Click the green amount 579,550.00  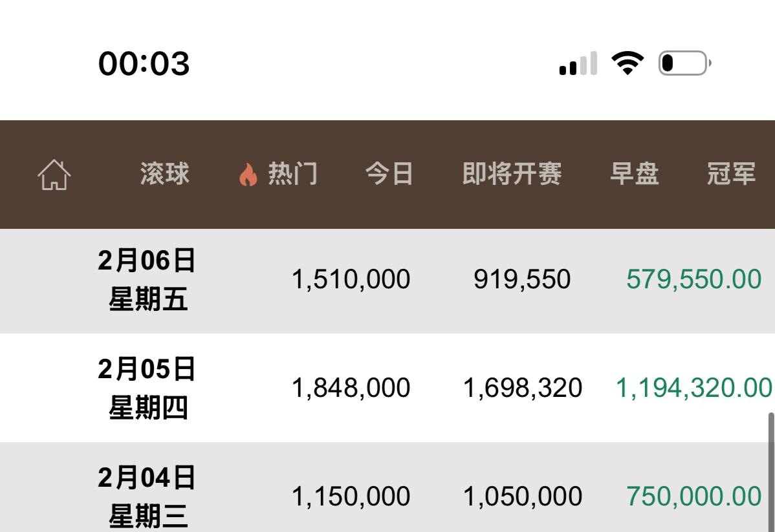click(693, 279)
